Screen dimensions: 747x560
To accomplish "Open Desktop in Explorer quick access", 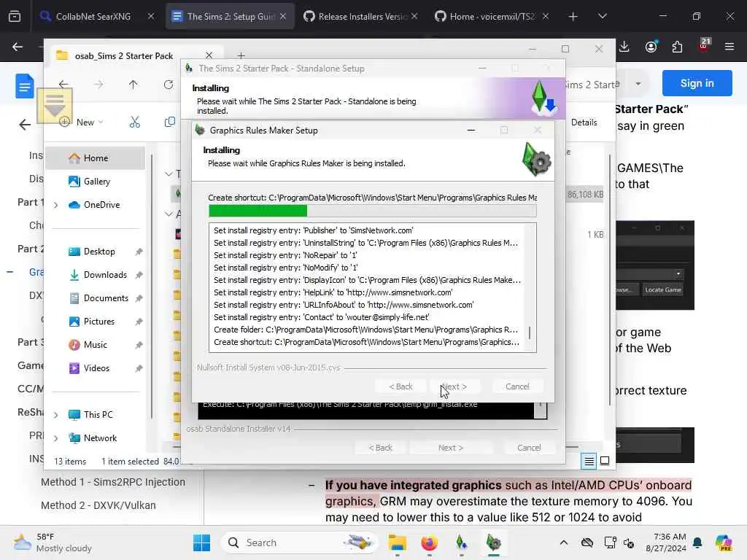I will pos(99,252).
